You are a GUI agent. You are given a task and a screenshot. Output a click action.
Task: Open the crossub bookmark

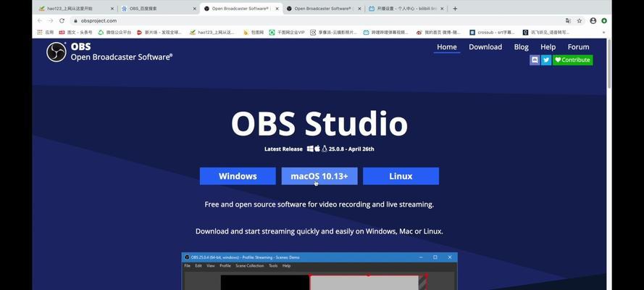(x=492, y=32)
